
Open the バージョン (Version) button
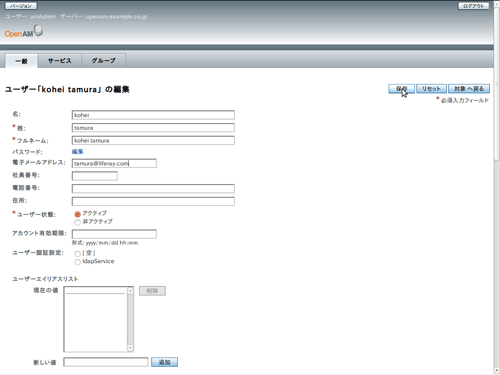(21, 6)
